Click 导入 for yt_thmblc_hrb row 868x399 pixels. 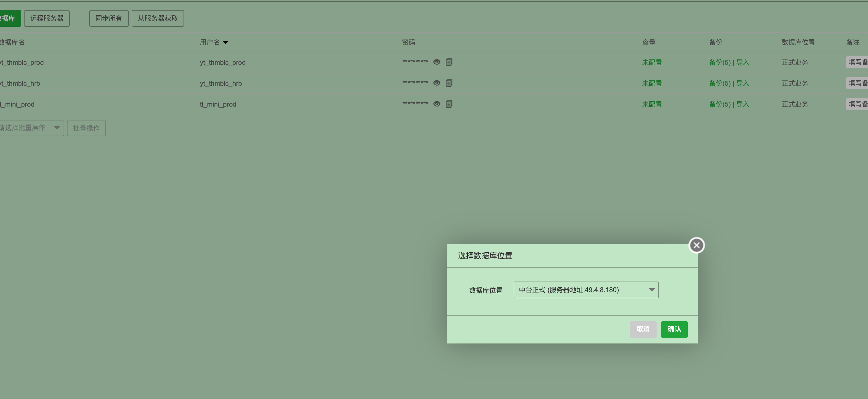tap(743, 83)
